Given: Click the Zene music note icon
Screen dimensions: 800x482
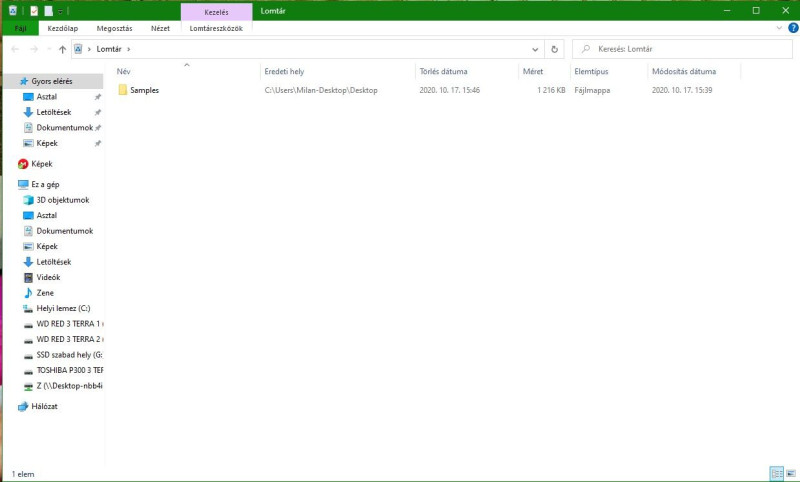Looking at the screenshot, I should point(29,293).
